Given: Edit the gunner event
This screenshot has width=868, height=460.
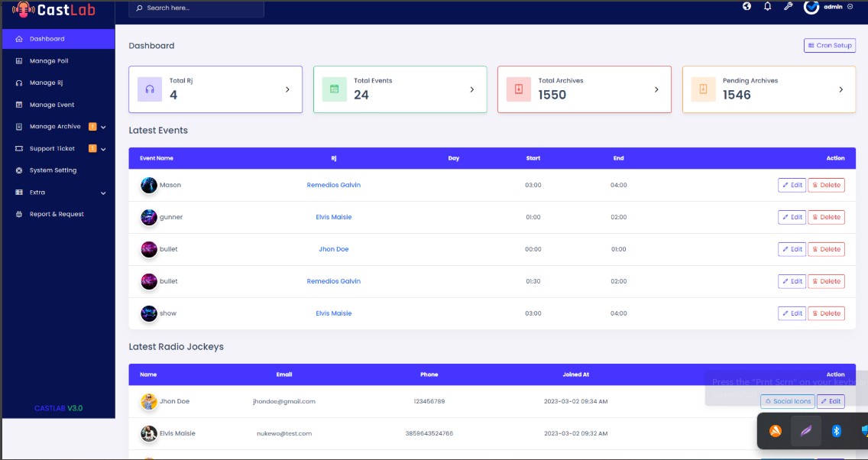Looking at the screenshot, I should 792,217.
